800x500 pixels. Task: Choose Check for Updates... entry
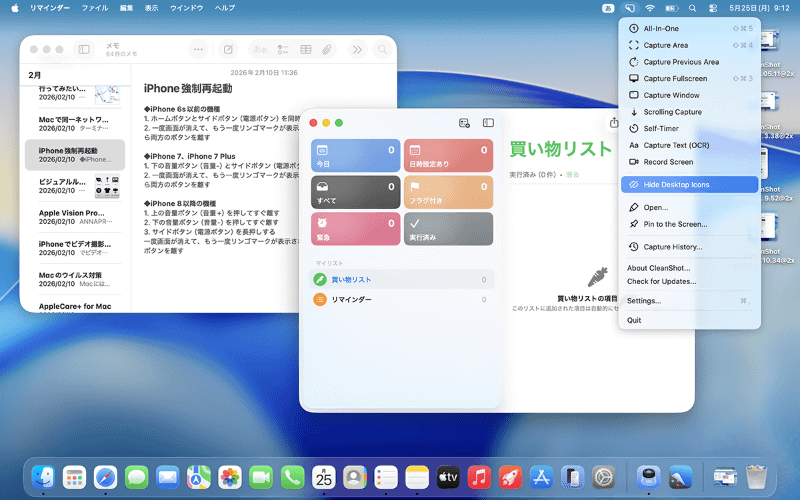(x=689, y=281)
